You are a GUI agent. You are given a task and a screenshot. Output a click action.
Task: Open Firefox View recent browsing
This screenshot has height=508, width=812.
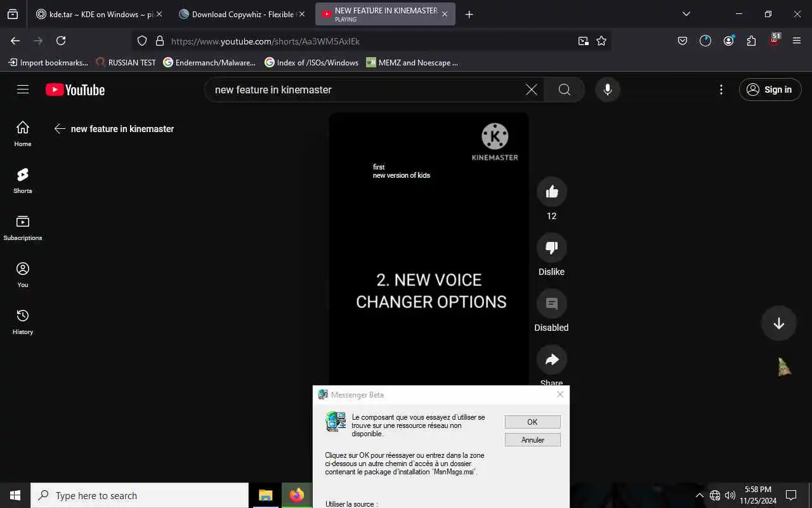point(13,14)
